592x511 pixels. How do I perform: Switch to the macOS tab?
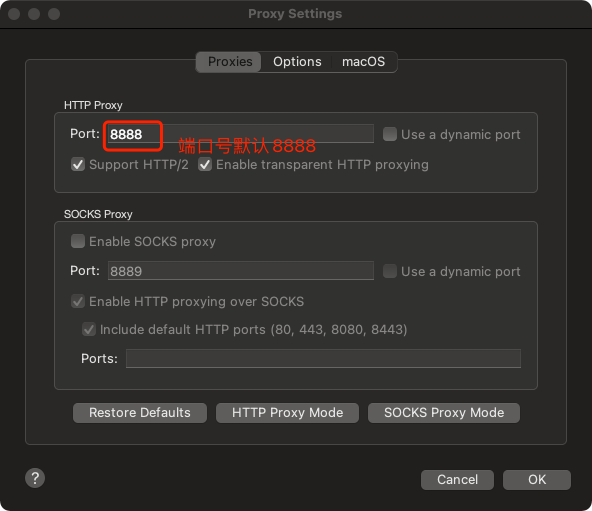click(364, 62)
